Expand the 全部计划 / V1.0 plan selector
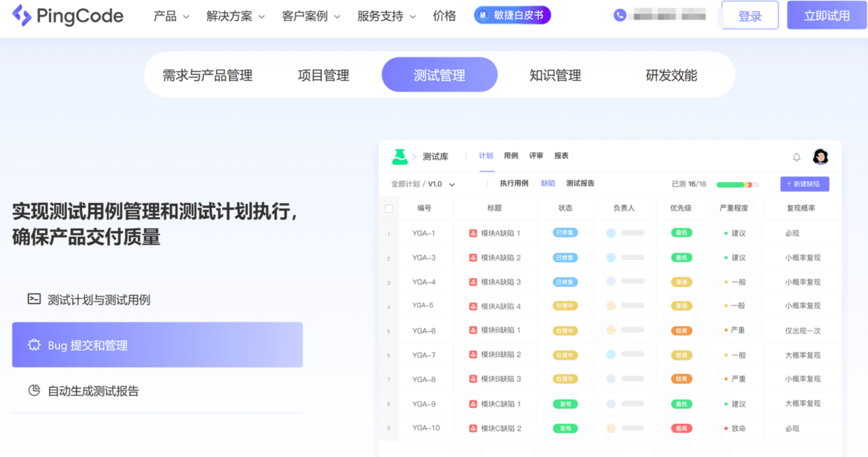The width and height of the screenshot is (868, 457). [423, 184]
